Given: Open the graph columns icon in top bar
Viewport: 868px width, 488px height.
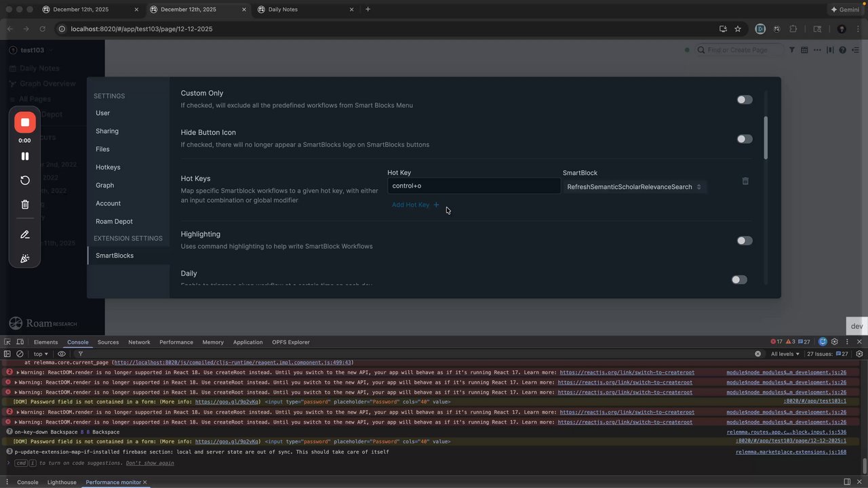Looking at the screenshot, I should click(x=830, y=50).
